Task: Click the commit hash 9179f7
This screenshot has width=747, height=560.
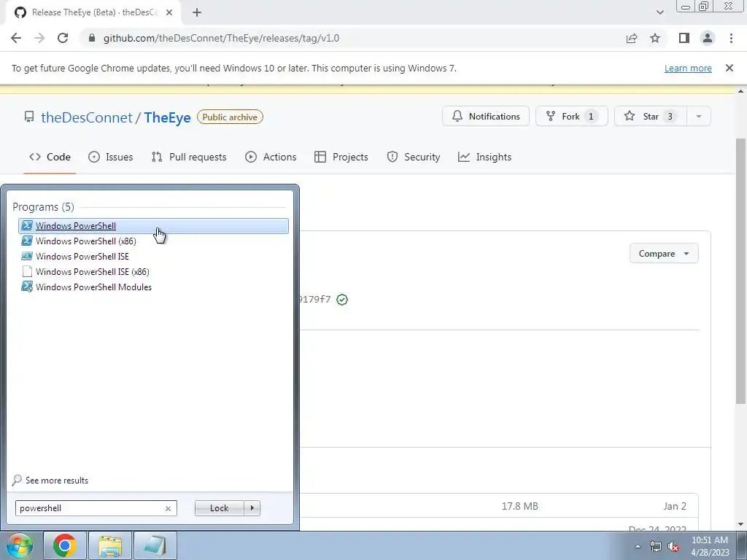Action: (x=315, y=299)
